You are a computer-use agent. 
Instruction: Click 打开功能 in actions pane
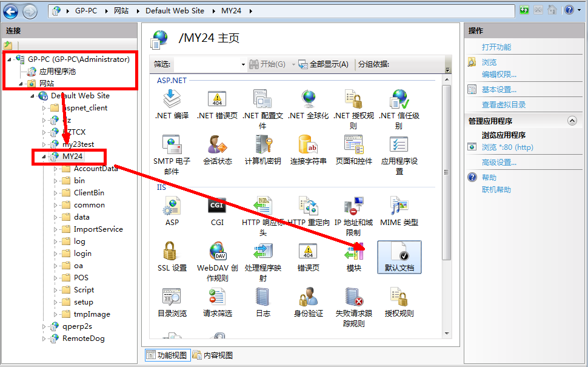click(x=496, y=47)
